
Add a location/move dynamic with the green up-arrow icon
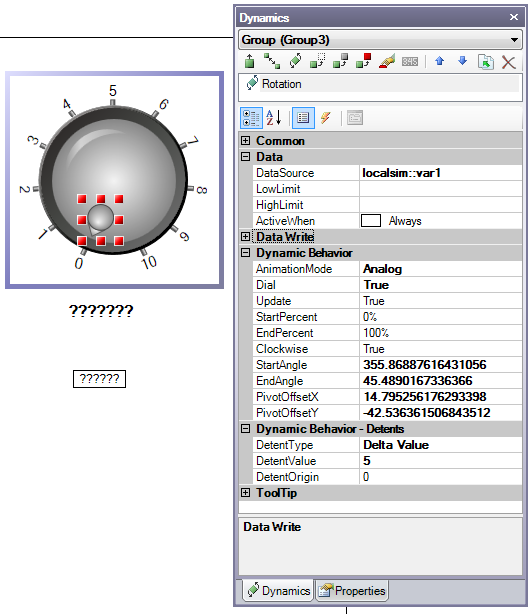[249, 61]
